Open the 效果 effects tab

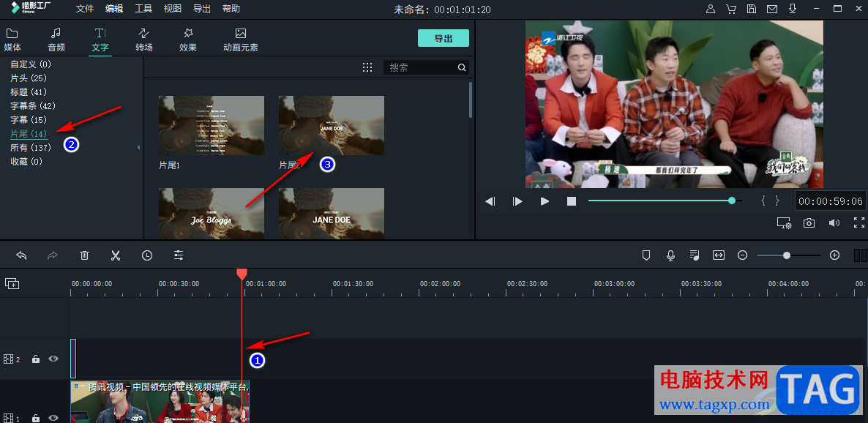(x=188, y=40)
